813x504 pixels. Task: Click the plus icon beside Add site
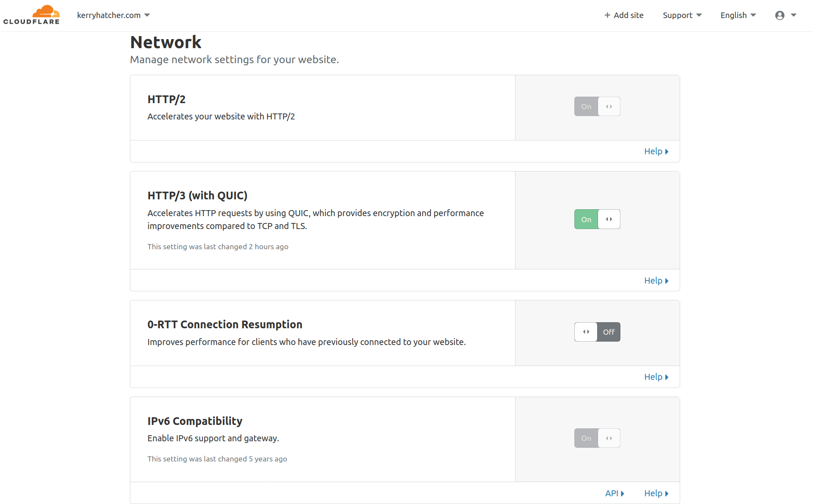607,15
